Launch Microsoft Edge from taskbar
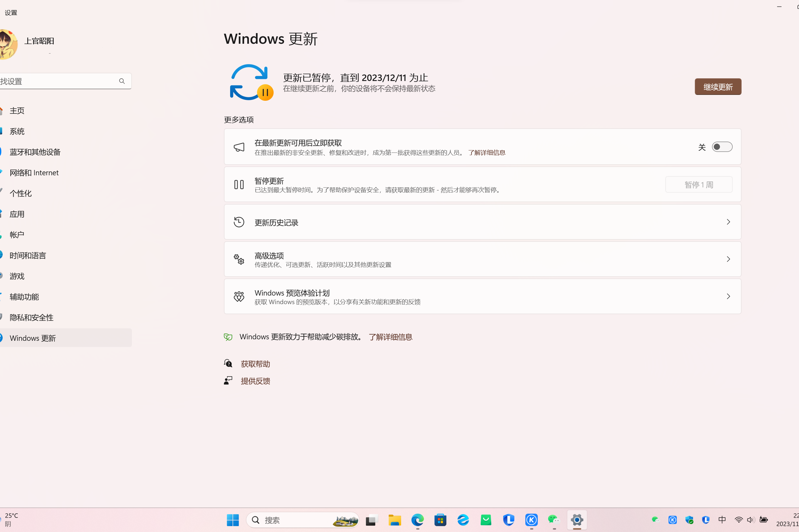 tap(417, 520)
